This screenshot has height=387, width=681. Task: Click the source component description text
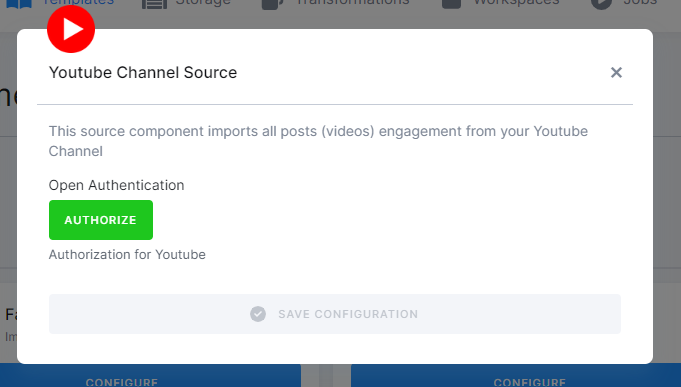point(318,141)
